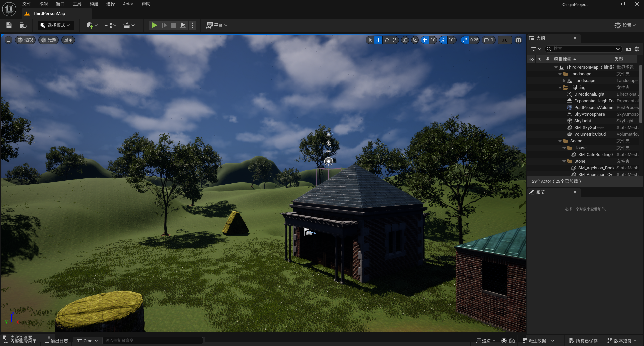Select the scale transform tool in the viewport
644x346 pixels.
pos(395,40)
